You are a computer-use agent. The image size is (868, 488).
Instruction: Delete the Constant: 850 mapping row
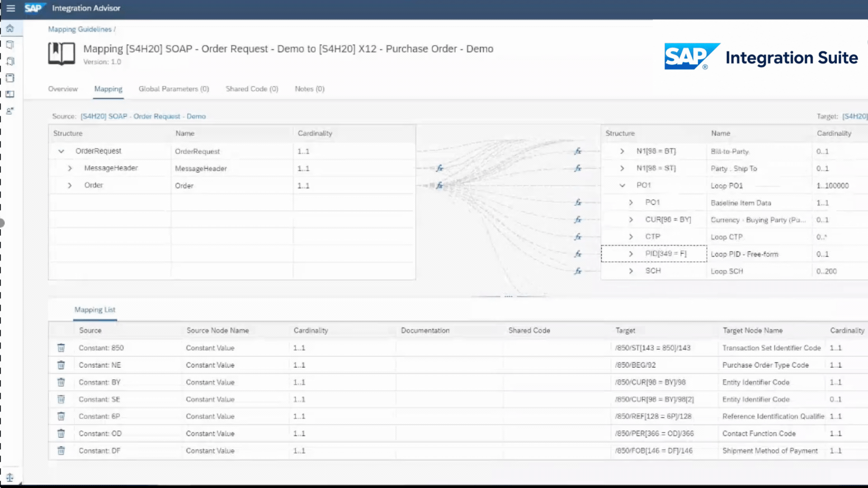61,348
